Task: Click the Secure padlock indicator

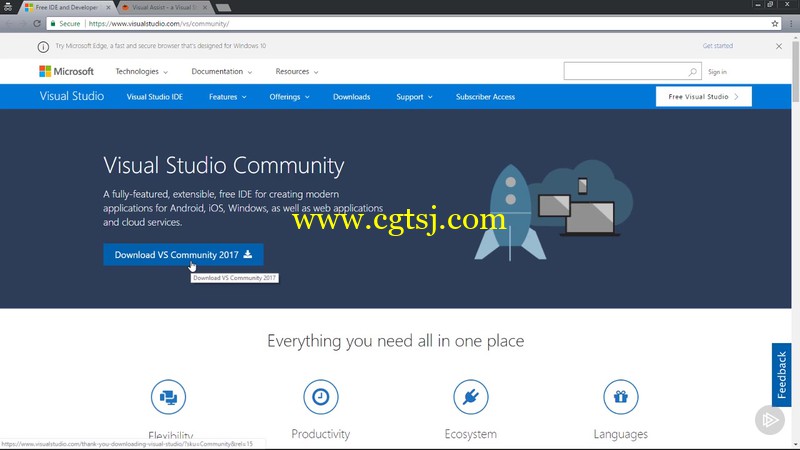Action: tap(65, 23)
